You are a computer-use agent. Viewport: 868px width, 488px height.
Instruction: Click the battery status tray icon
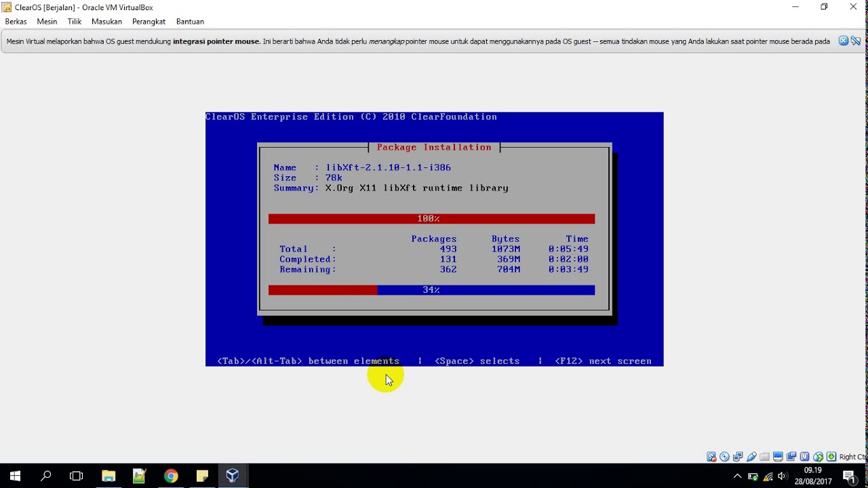pyautogui.click(x=753, y=476)
